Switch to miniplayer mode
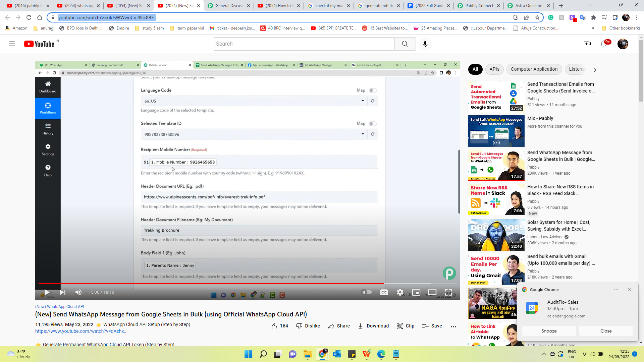644x362 pixels. coord(416,292)
